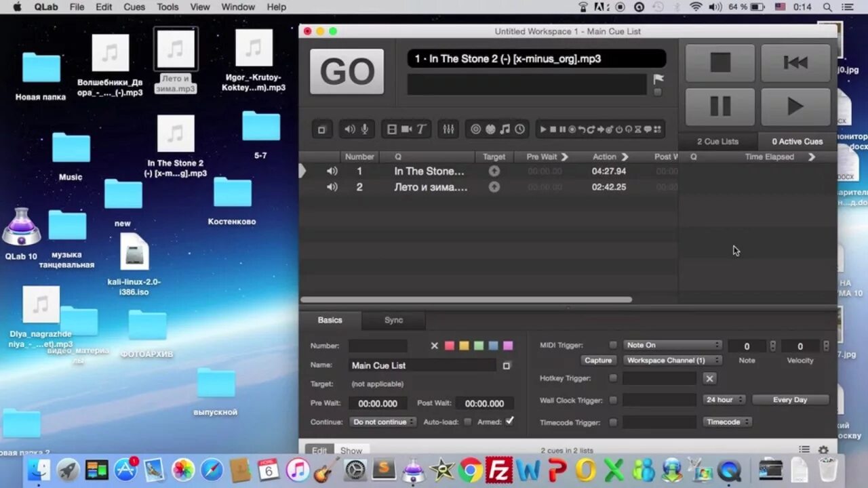Add a MIDI File cue with the music note icon

505,129
